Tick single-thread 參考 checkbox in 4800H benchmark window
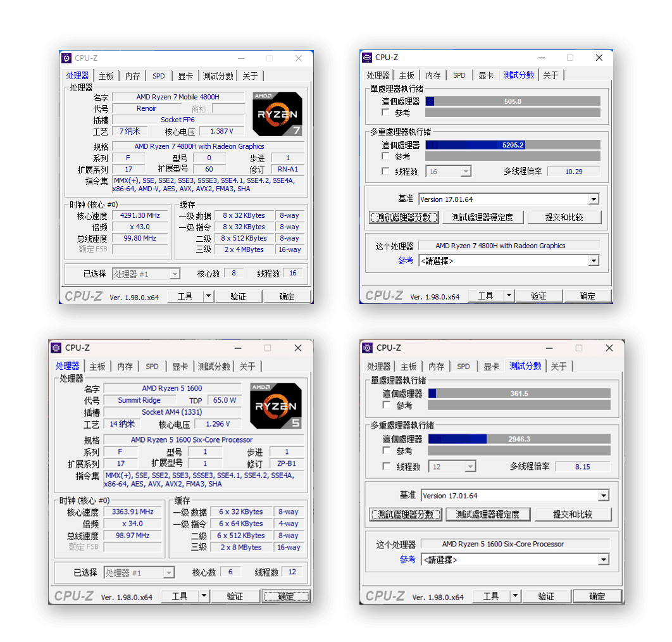Image resolution: width=672 pixels, height=642 pixels. pyautogui.click(x=385, y=112)
